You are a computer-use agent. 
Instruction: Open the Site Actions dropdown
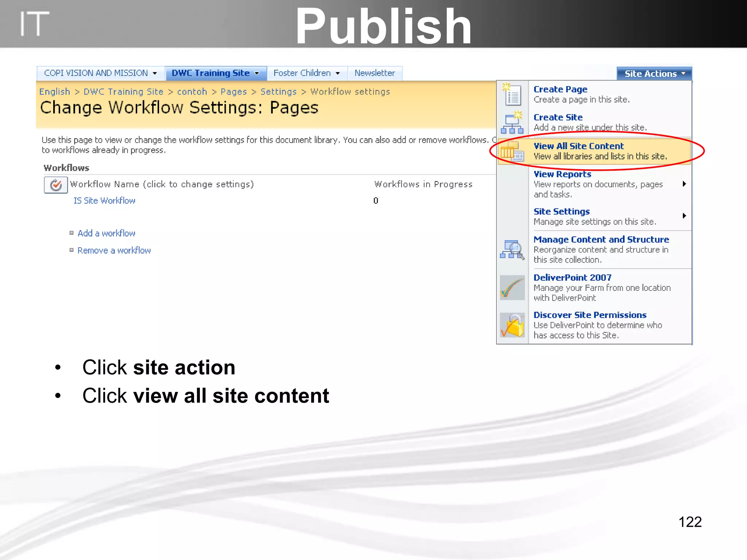click(x=654, y=74)
